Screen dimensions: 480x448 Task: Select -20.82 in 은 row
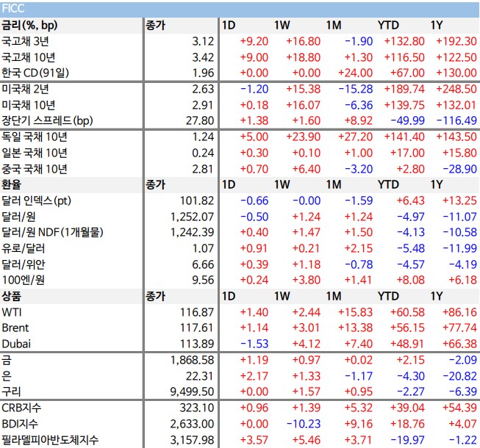460,376
